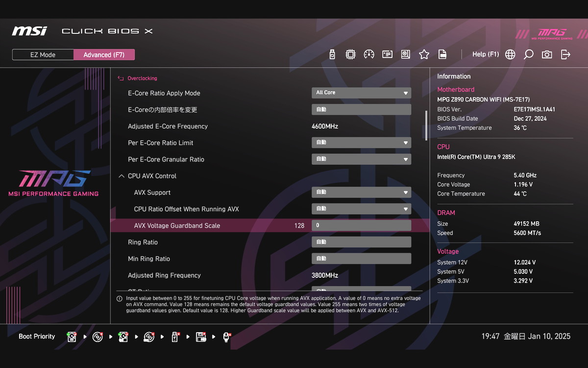This screenshot has width=588, height=368.
Task: Click the default value 128 beside Guardband
Action: tap(299, 226)
